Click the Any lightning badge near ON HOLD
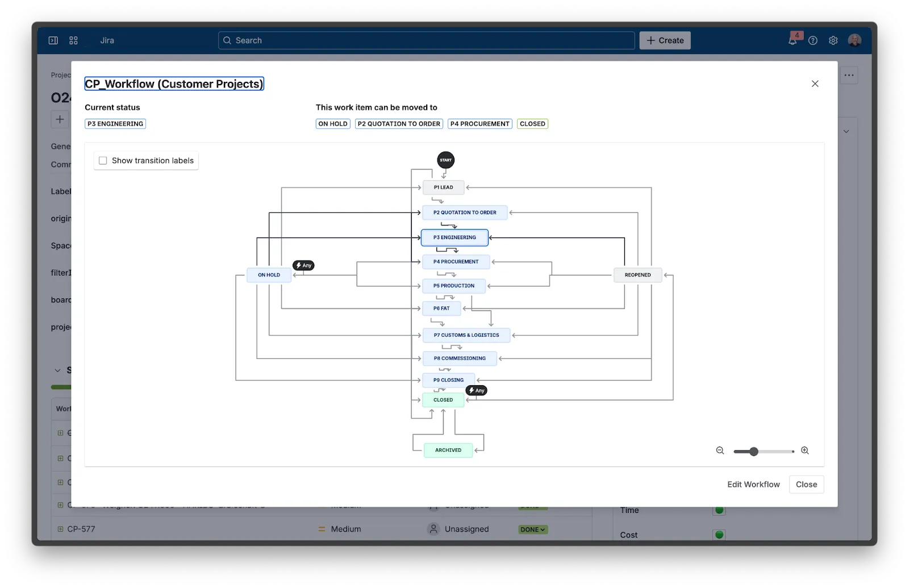 [x=304, y=265]
